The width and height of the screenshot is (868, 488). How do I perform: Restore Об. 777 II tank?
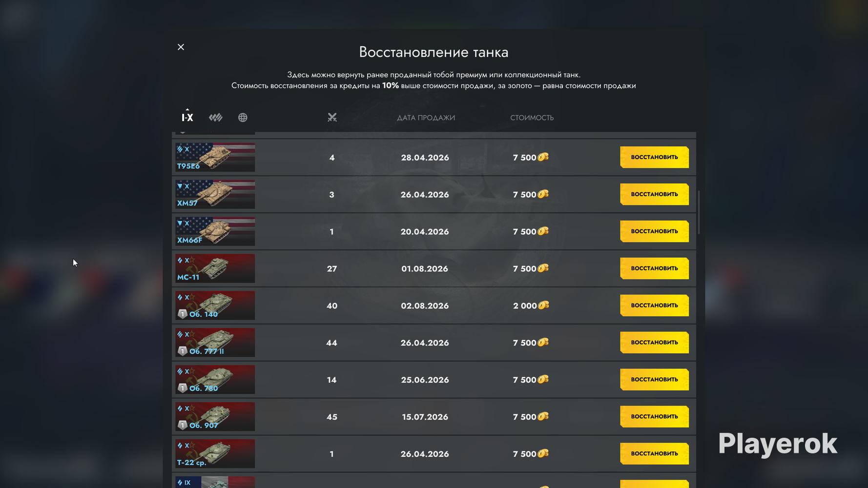654,343
